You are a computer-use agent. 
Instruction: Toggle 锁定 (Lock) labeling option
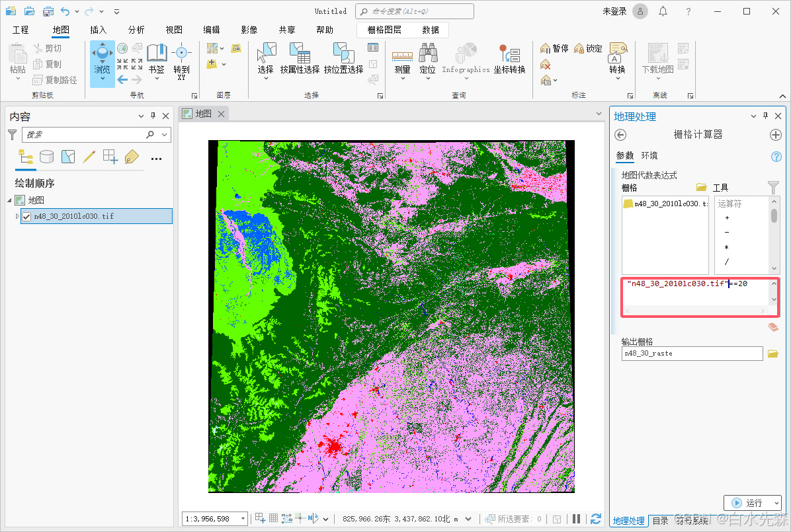pyautogui.click(x=588, y=48)
